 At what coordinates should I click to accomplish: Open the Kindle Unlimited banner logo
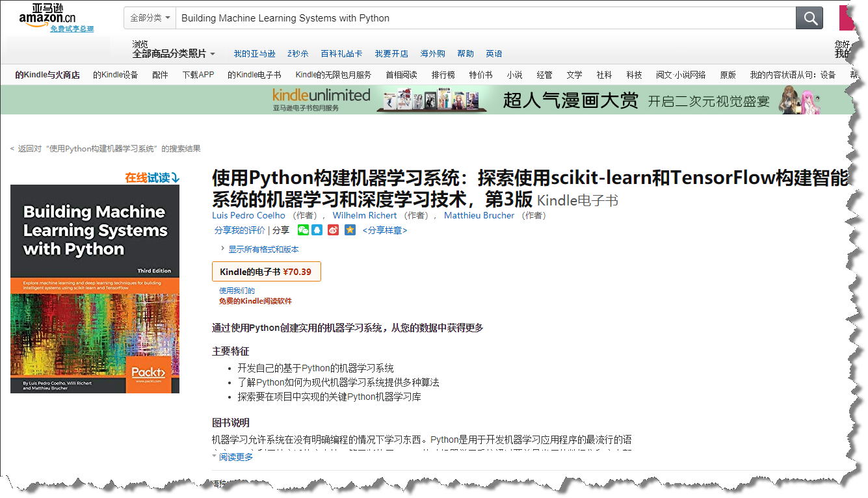pyautogui.click(x=321, y=99)
